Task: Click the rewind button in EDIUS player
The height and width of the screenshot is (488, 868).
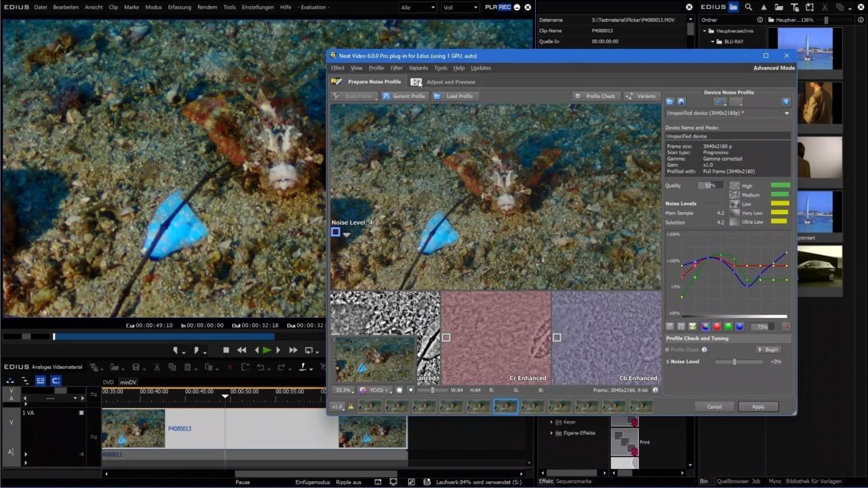Action: pyautogui.click(x=241, y=350)
